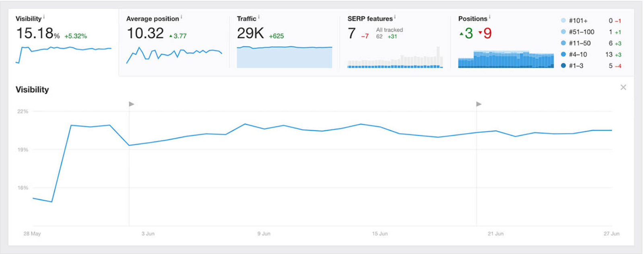Click the +625 traffic change
This screenshot has height=254, width=644.
click(277, 36)
